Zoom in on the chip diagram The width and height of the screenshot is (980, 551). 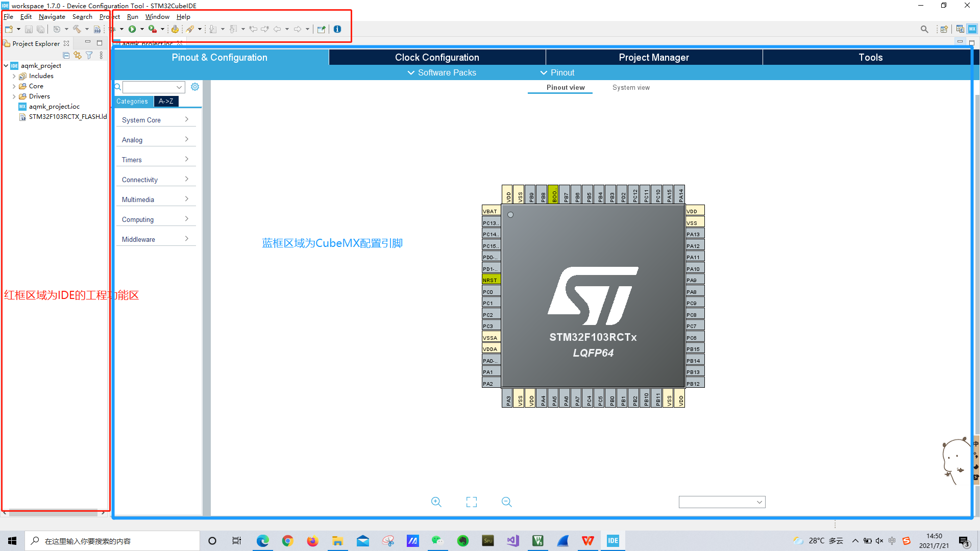point(436,502)
